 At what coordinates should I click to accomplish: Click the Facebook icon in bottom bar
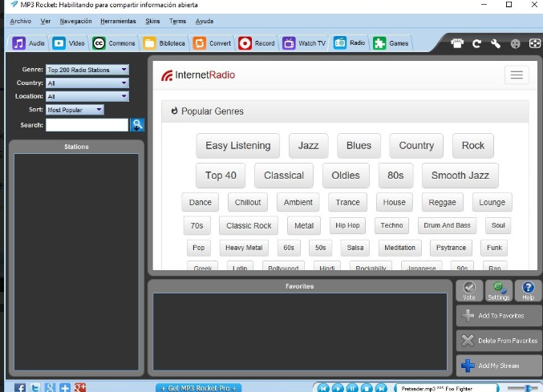[x=20, y=388]
